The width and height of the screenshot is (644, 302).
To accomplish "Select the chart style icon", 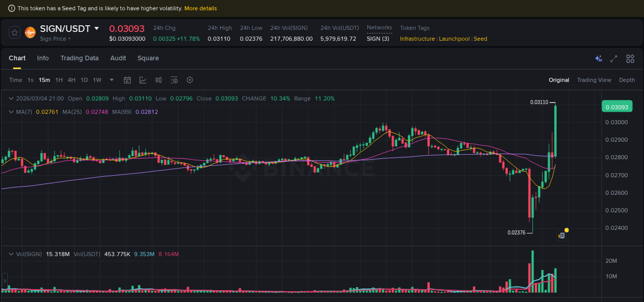I will (x=142, y=80).
